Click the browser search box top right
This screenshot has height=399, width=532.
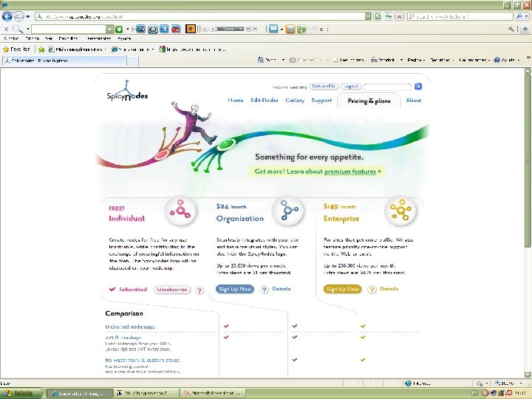pyautogui.click(x=460, y=16)
